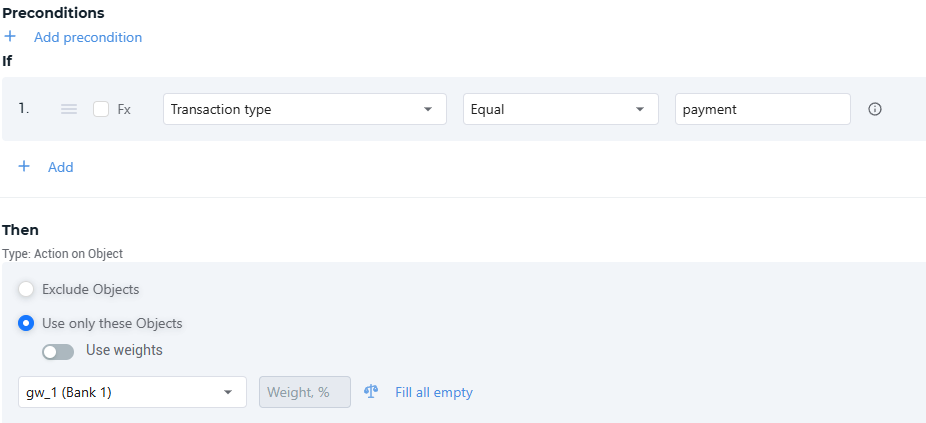The image size is (926, 423).
Task: Click the plus icon beside Add condition
Action: click(x=24, y=167)
